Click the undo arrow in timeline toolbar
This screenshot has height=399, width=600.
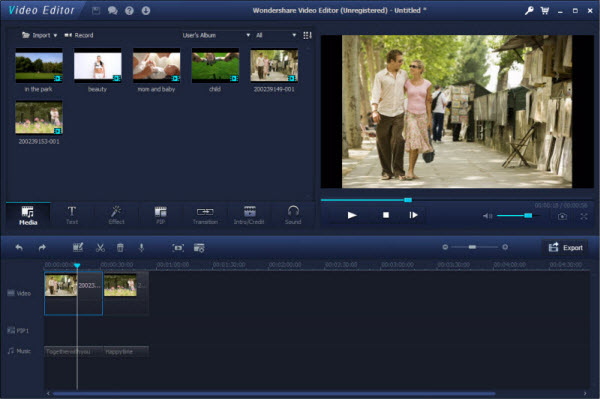point(19,248)
